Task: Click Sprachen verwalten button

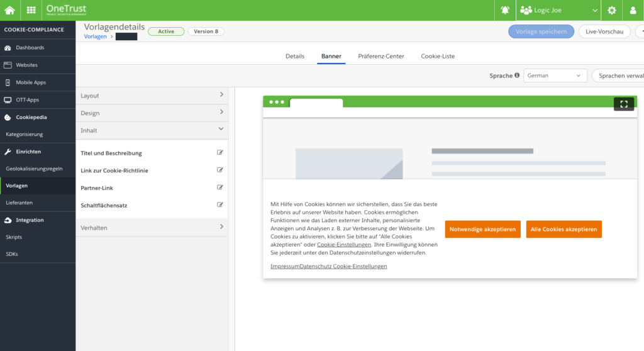Action: [618, 75]
